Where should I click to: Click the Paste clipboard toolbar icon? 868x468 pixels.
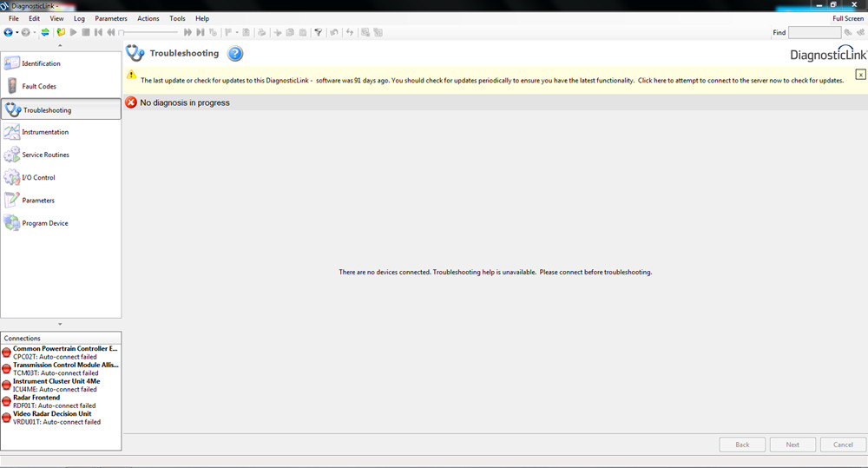pos(303,33)
